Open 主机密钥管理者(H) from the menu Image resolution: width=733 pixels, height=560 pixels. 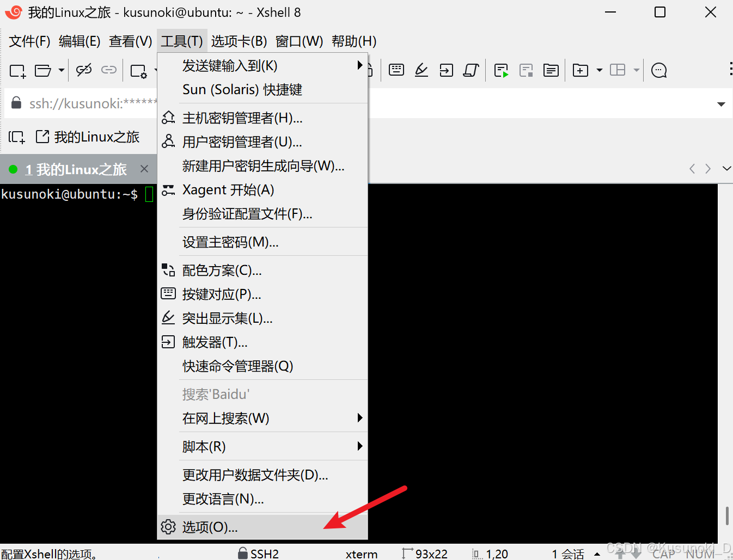(x=262, y=118)
